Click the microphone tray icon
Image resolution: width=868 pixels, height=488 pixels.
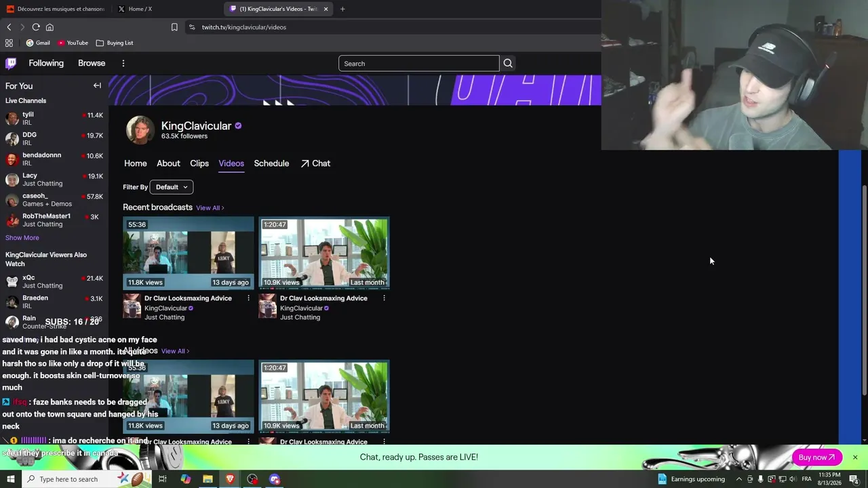tap(760, 479)
